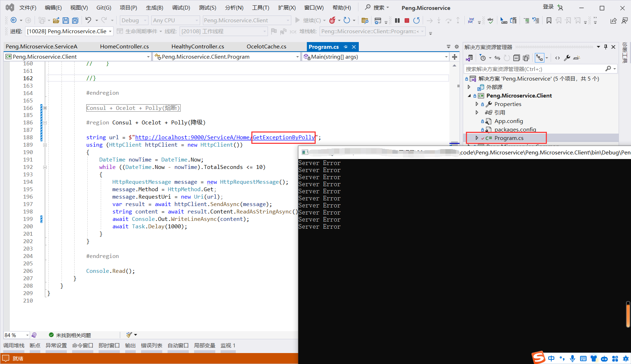Open the 错误列表 panel tab
The image size is (631, 364).
[152, 345]
